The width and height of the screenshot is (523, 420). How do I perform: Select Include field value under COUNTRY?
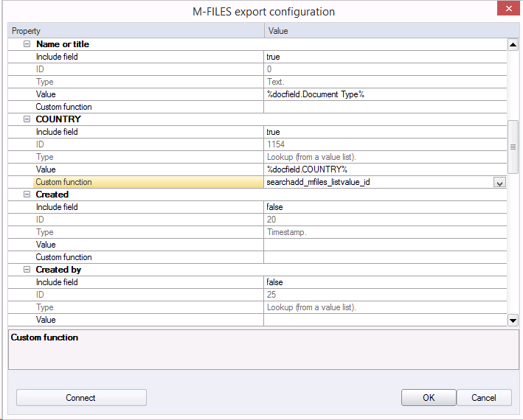(x=384, y=132)
